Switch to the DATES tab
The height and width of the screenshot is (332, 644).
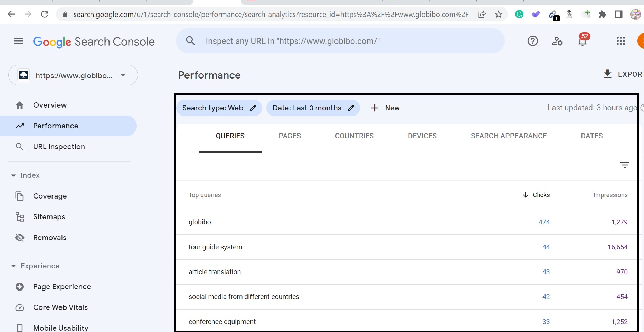coord(592,136)
